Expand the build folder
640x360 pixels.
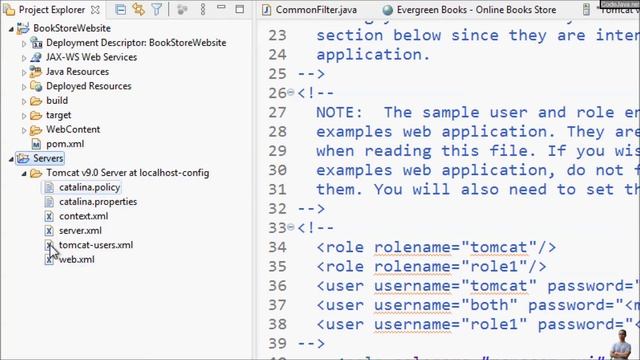24,101
